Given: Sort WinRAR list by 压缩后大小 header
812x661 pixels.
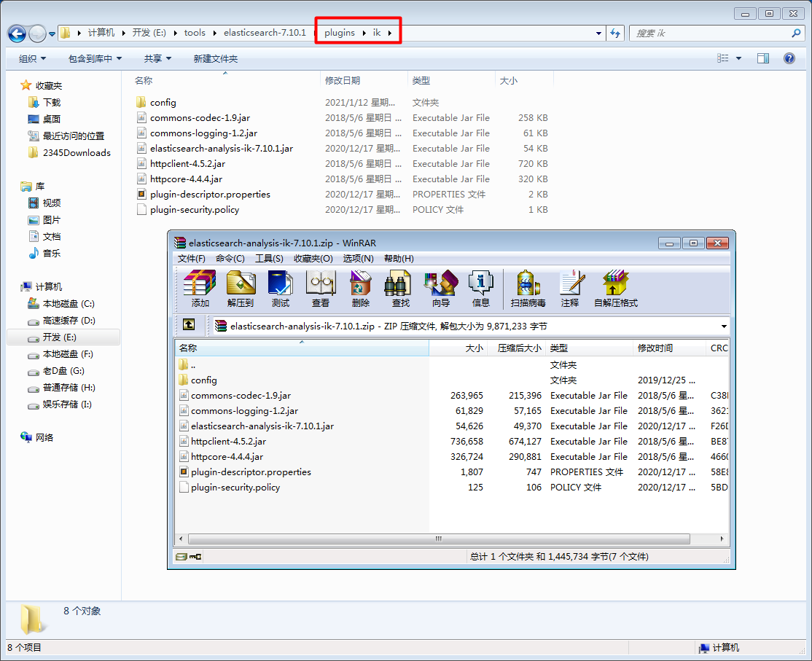Looking at the screenshot, I should (517, 348).
